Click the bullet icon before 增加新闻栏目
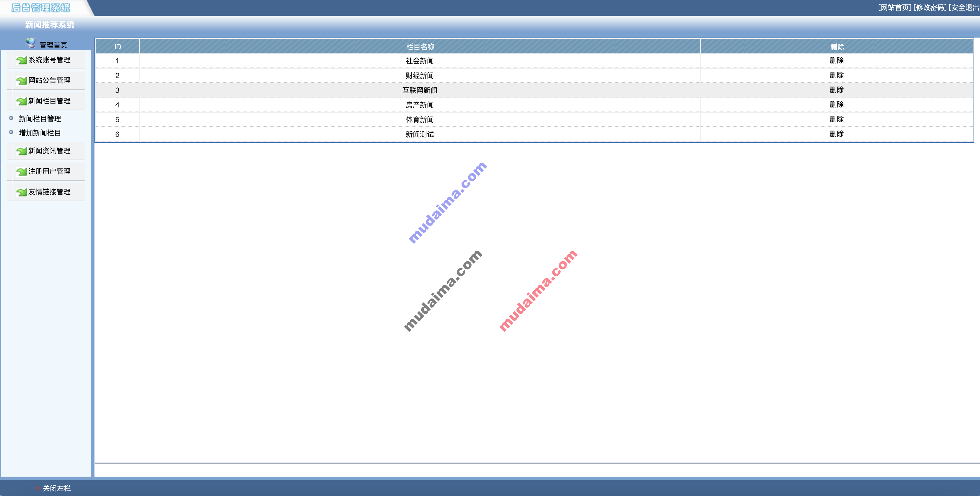The image size is (980, 496). coord(11,132)
